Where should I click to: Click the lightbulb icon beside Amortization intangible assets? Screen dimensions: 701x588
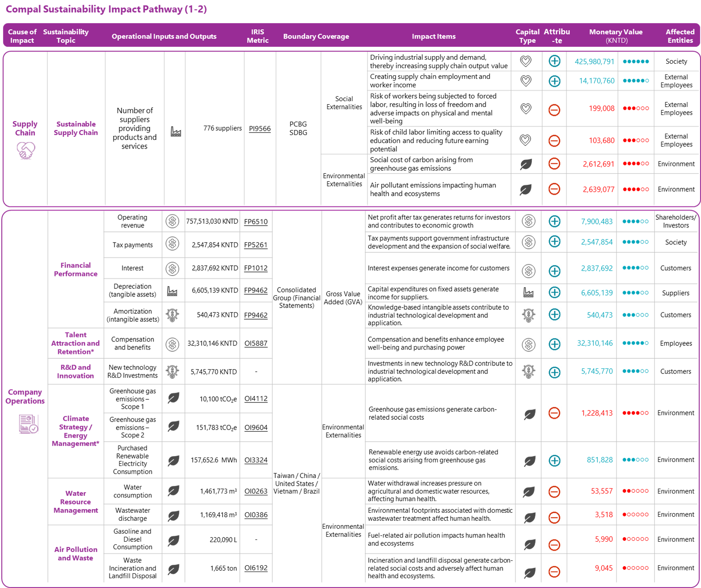tap(172, 315)
